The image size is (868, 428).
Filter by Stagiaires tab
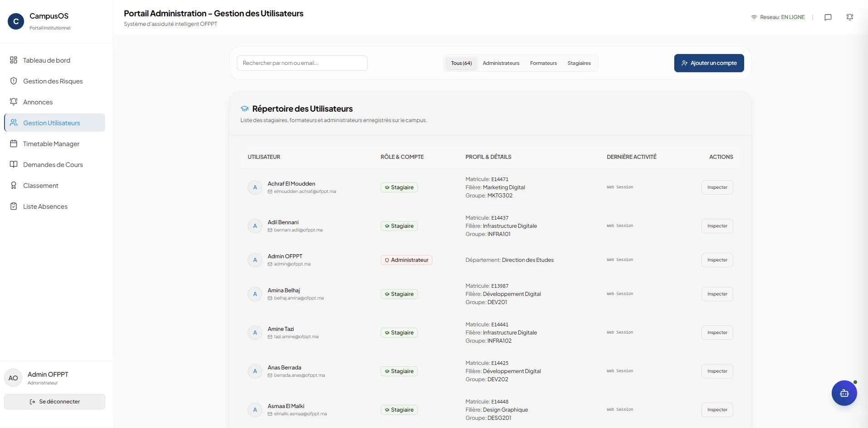[579, 63]
